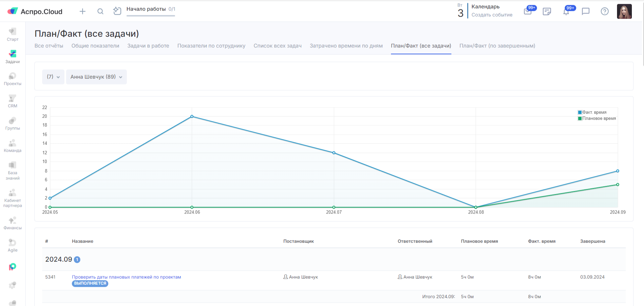Open the user profile avatar
Screen dimensions: 644x306
pos(624,11)
